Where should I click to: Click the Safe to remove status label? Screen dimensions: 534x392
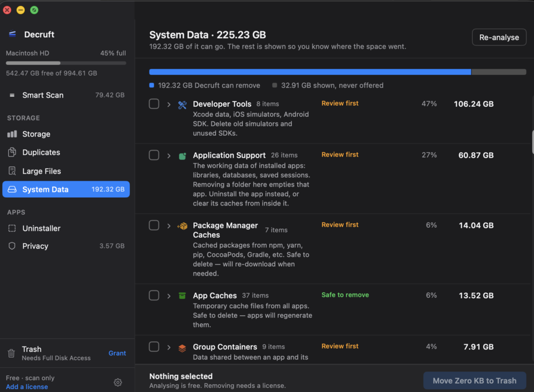click(345, 295)
